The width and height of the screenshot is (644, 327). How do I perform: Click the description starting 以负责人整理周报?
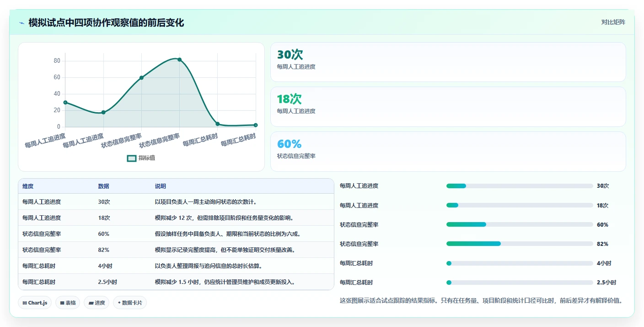click(209, 266)
